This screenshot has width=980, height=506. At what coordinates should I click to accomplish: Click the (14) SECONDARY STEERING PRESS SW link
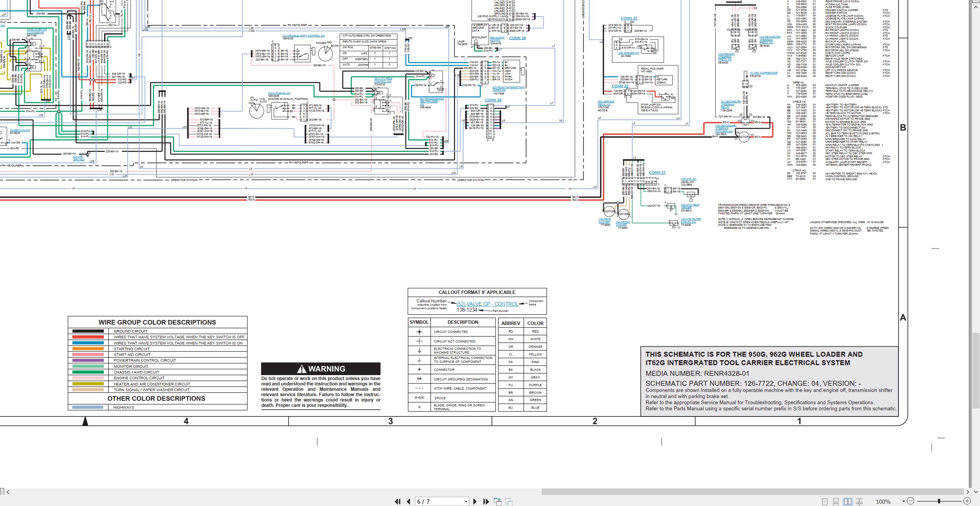coord(770,40)
